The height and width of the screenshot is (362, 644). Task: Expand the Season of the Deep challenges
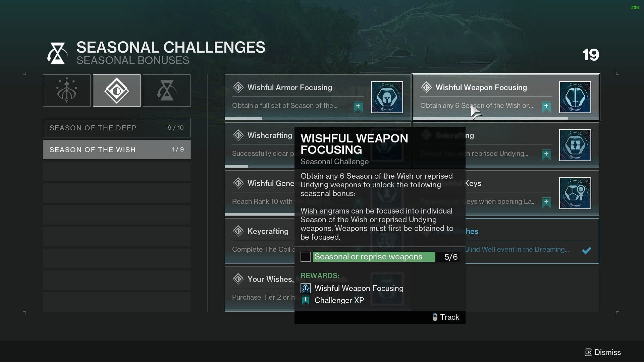click(116, 128)
